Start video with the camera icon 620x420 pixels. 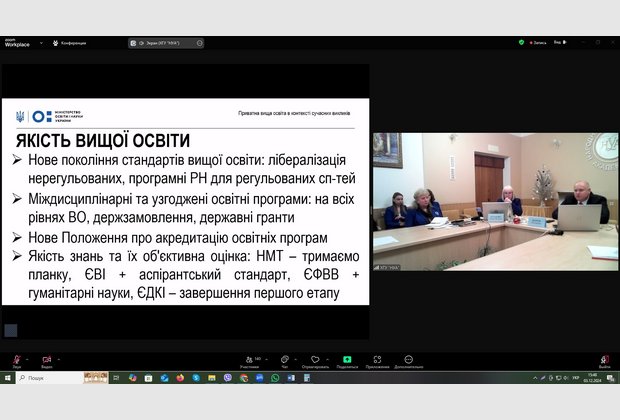pos(47,361)
